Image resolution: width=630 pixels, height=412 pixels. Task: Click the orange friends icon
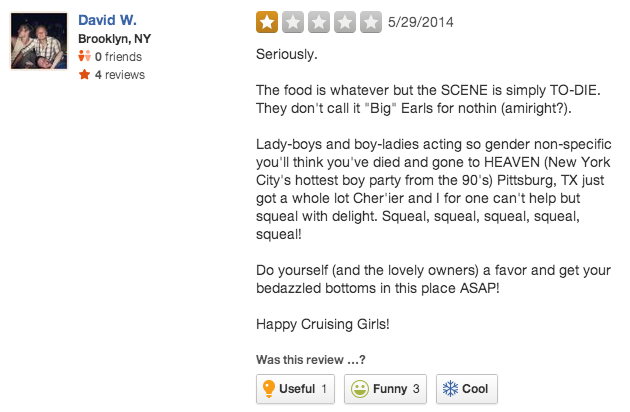pos(84,56)
